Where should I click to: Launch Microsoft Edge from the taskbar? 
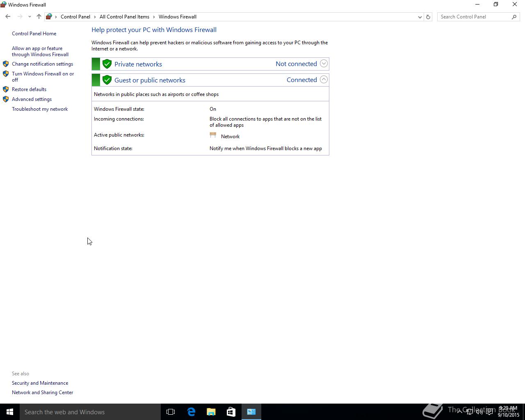[191, 412]
